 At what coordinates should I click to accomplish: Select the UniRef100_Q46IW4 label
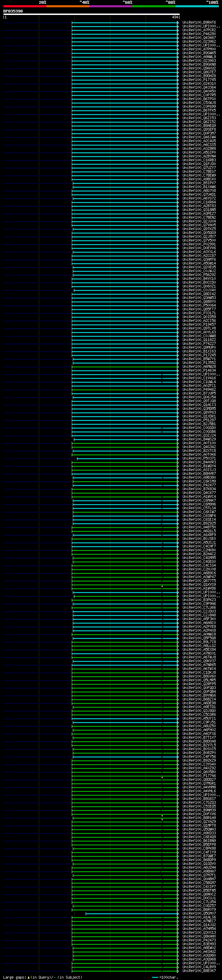click(x=199, y=137)
